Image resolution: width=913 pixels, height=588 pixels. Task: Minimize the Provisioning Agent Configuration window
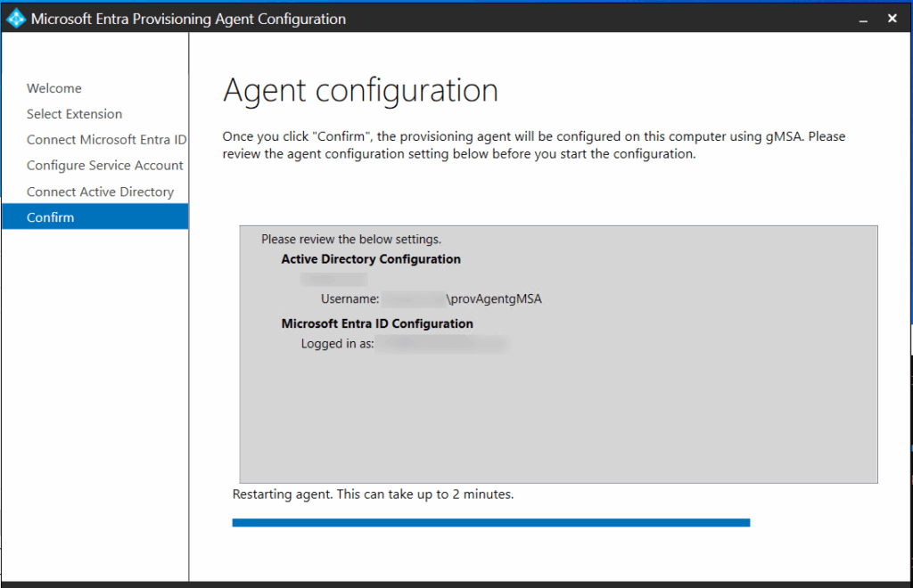pos(862,19)
